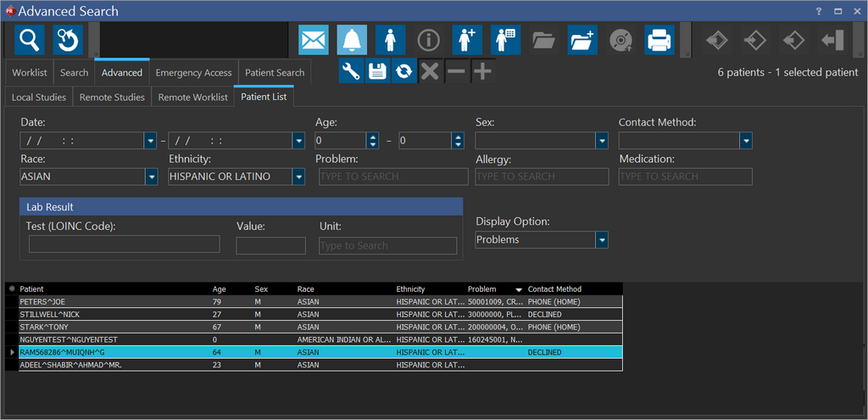Switch to the Emergency Access tab

click(193, 73)
